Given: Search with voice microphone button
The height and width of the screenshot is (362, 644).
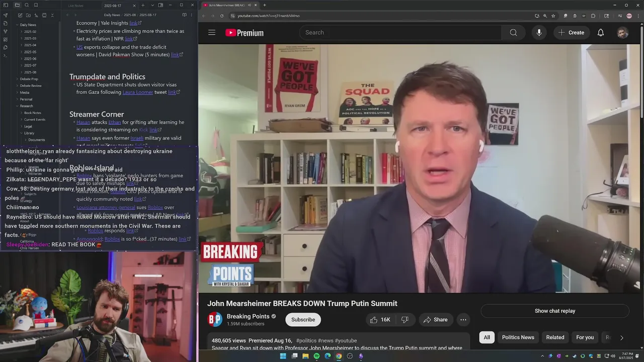Looking at the screenshot, I should pos(539,33).
